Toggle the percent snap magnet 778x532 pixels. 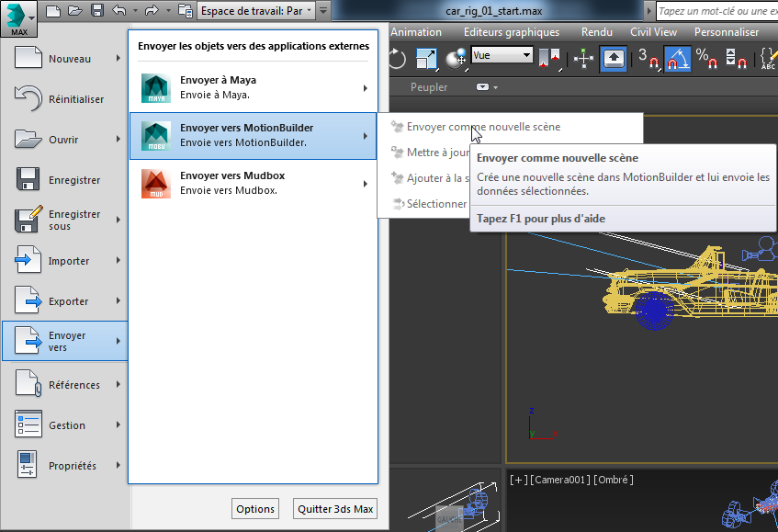(707, 59)
